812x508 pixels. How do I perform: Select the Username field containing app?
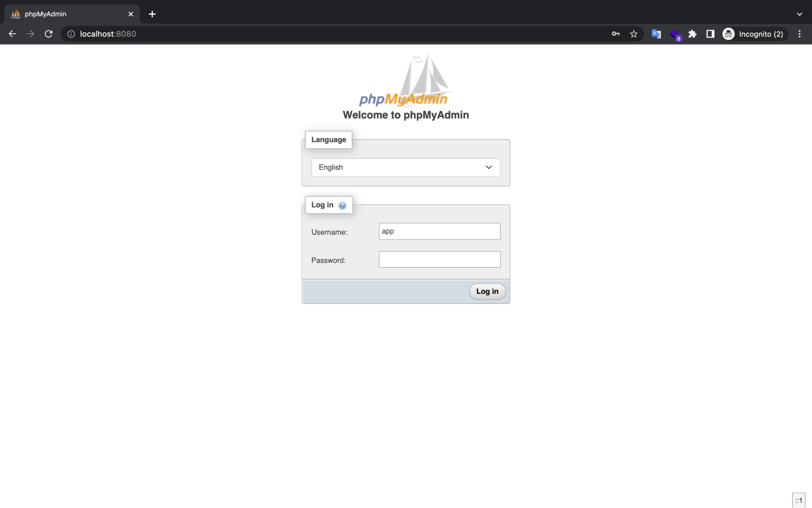[439, 231]
